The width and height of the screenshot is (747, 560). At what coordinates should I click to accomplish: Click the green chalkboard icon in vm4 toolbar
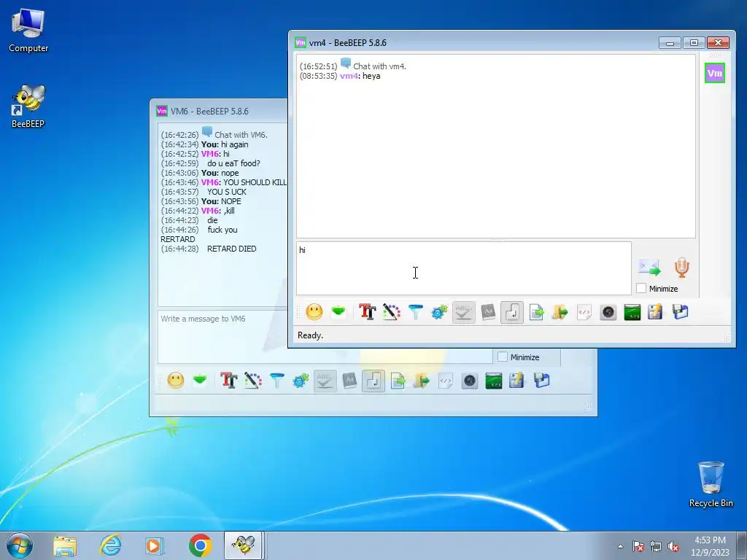[x=632, y=312]
